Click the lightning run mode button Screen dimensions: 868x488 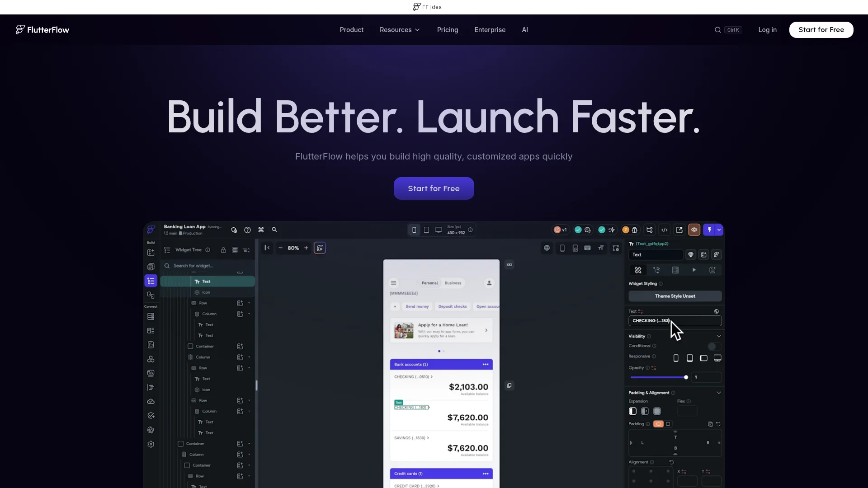coord(709,230)
